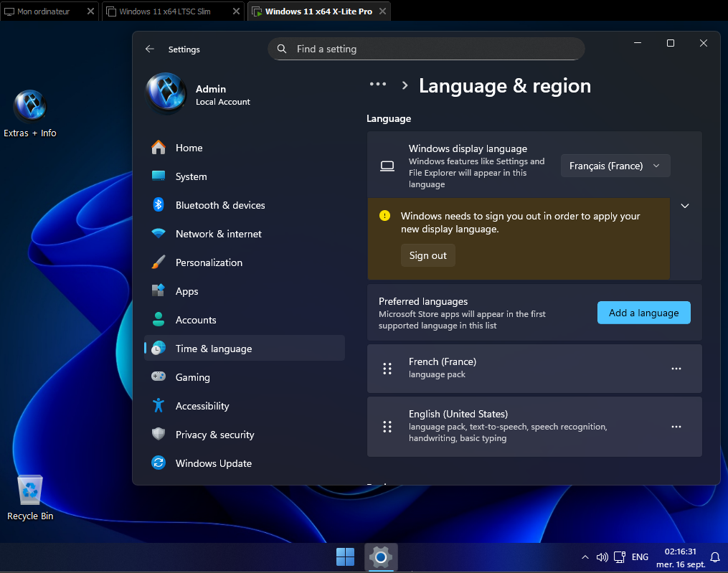The width and height of the screenshot is (728, 573).
Task: Open the Admin profile picture
Action: point(166,93)
